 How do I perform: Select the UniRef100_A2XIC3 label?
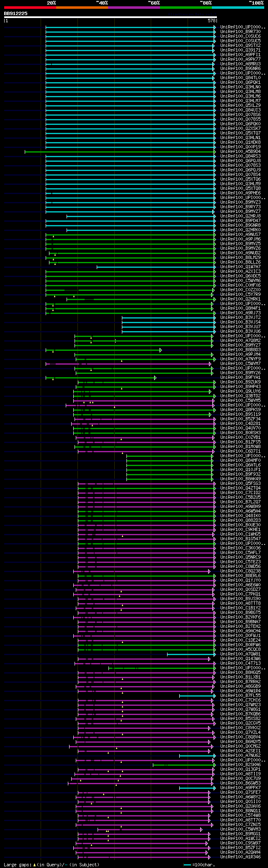(x=240, y=271)
